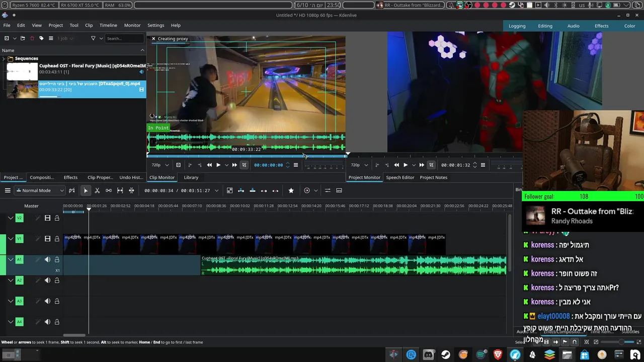Click the show subtitles toolbar icon
Viewport: 644px width, 362px height.
coord(339,191)
